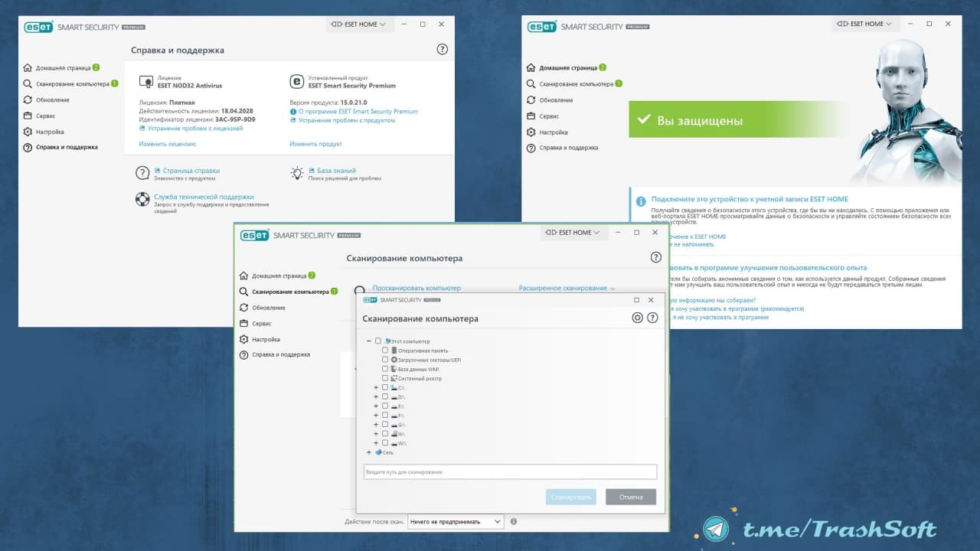Expand the Сеть tree node
This screenshot has height=551, width=980.
click(x=369, y=452)
